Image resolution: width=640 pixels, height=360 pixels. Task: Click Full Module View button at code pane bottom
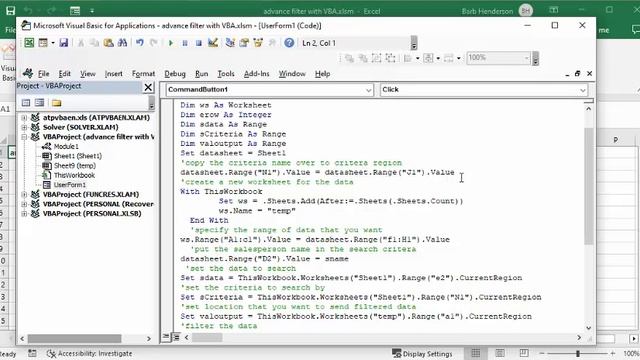(x=176, y=337)
